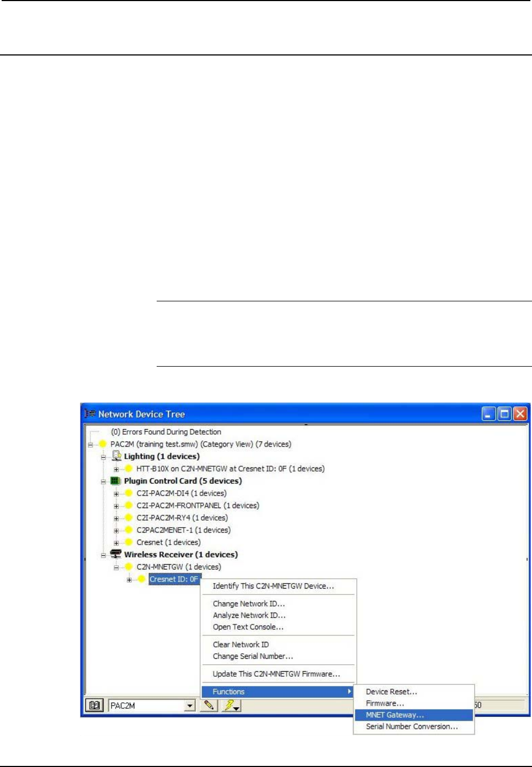Image resolution: width=532 pixels, height=767 pixels.
Task: Select PAC2M (training test.smw) root row
Action: tap(201, 444)
